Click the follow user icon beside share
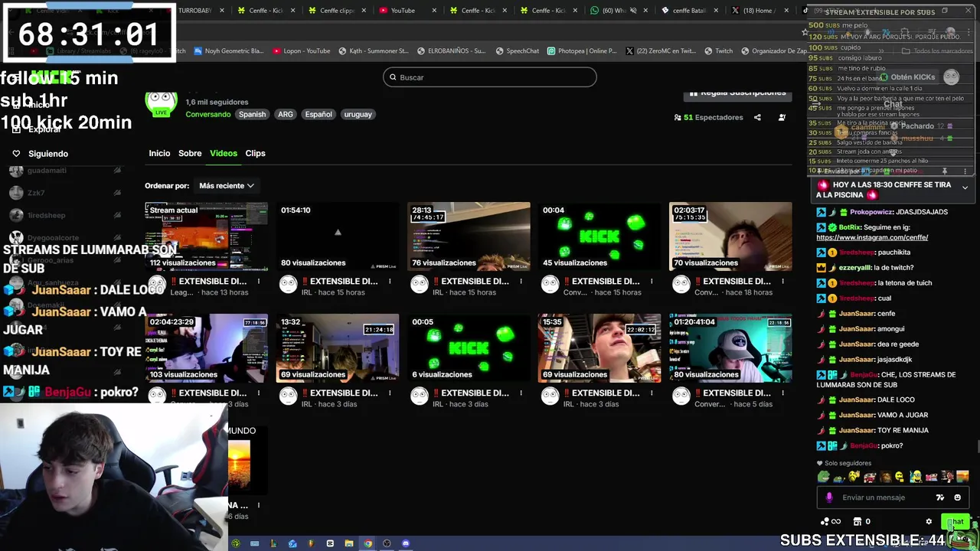 coord(782,117)
